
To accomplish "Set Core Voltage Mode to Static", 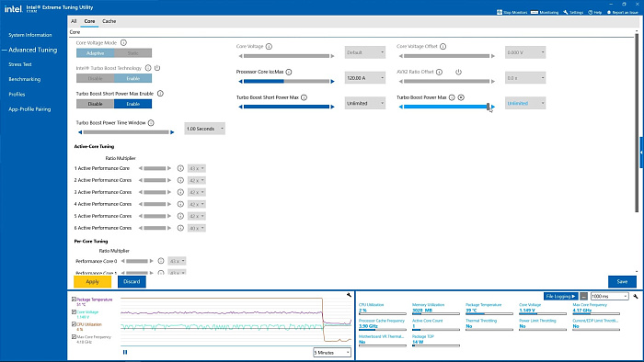I will pos(133,53).
